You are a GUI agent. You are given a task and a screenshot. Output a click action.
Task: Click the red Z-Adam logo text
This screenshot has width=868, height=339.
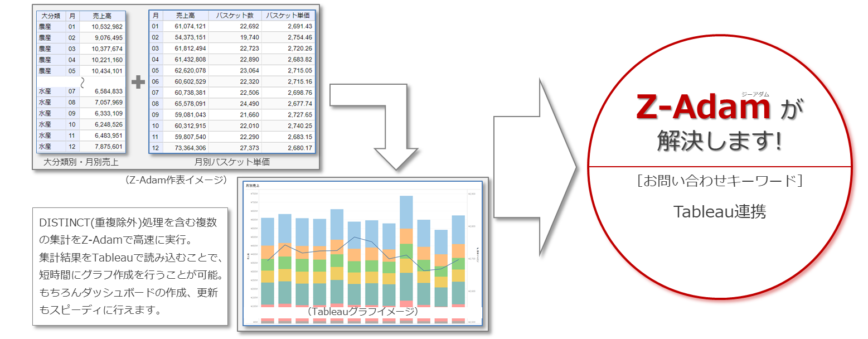(x=704, y=106)
